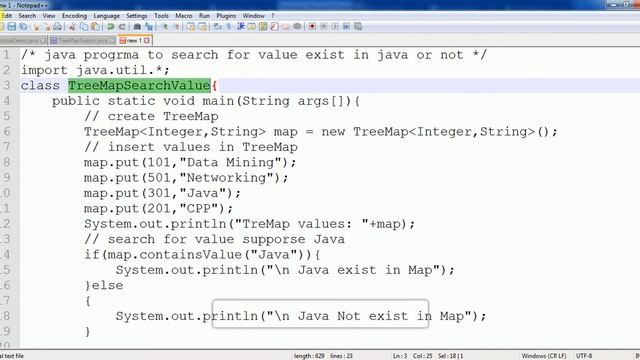Click the macro Playback icon

pos(335,27)
